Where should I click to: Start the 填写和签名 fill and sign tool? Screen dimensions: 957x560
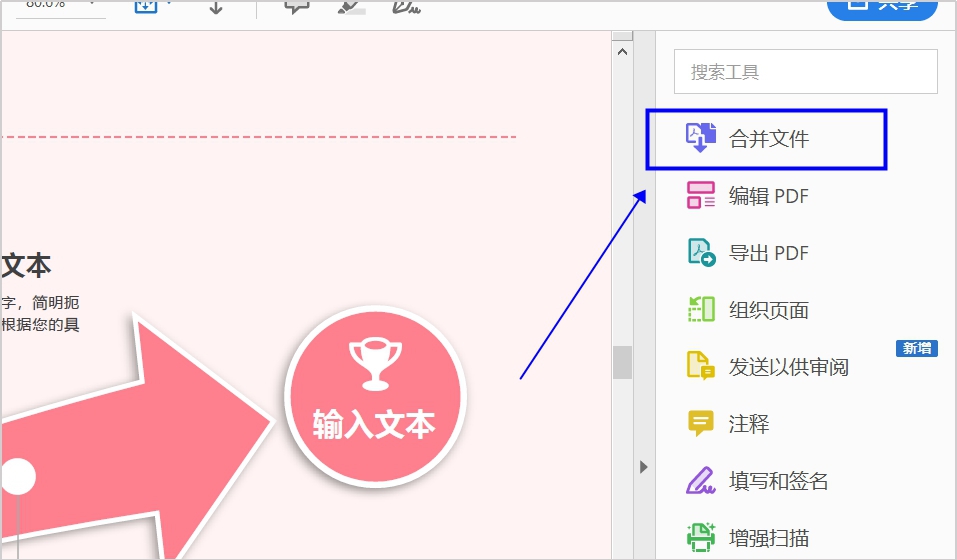coord(757,481)
